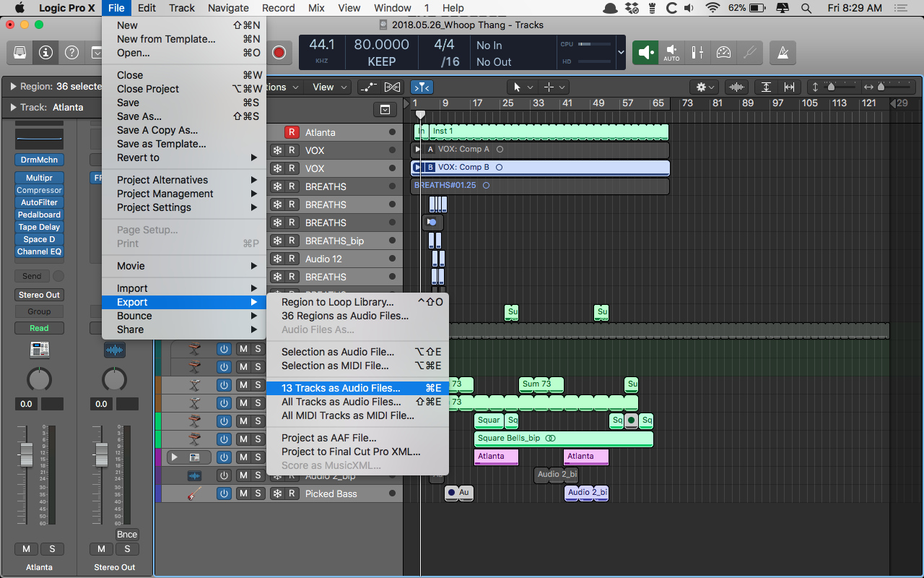924x578 pixels.
Task: Toggle power on Audio 2_bip track
Action: pos(224,475)
